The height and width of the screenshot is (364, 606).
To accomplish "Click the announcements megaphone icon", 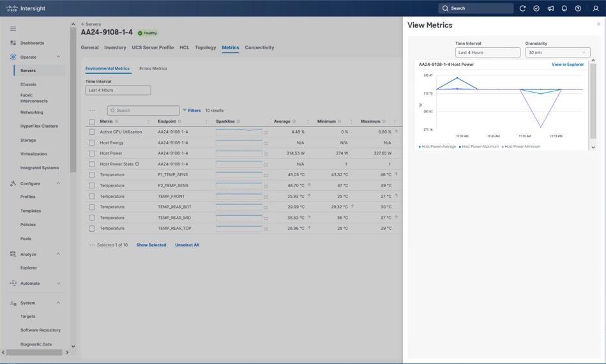I will point(550,8).
